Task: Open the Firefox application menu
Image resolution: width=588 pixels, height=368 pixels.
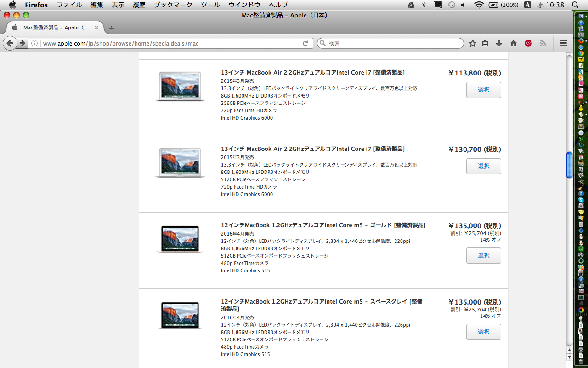Action: pyautogui.click(x=36, y=5)
